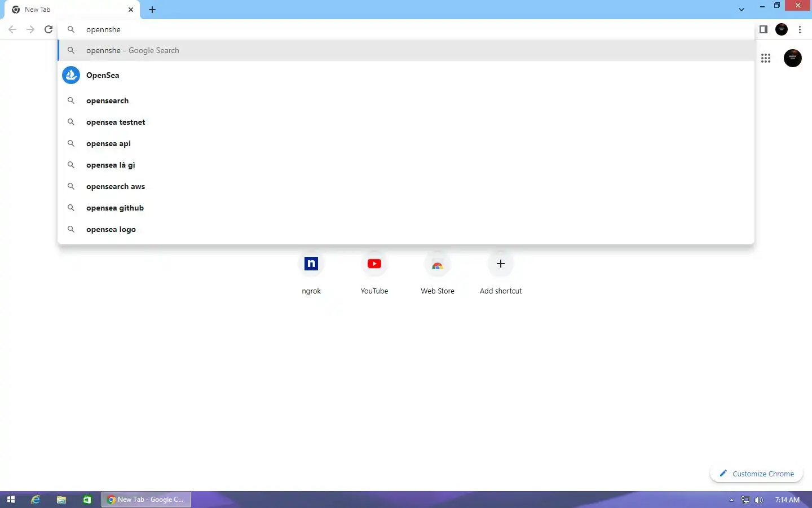Open the Google account avatar on page
This screenshot has width=812, height=508.
click(793, 58)
